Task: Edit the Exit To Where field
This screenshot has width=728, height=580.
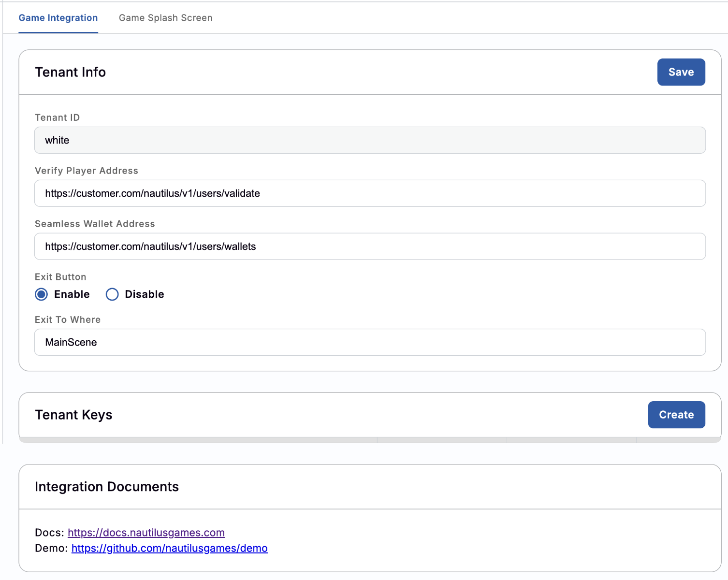Action: click(370, 342)
